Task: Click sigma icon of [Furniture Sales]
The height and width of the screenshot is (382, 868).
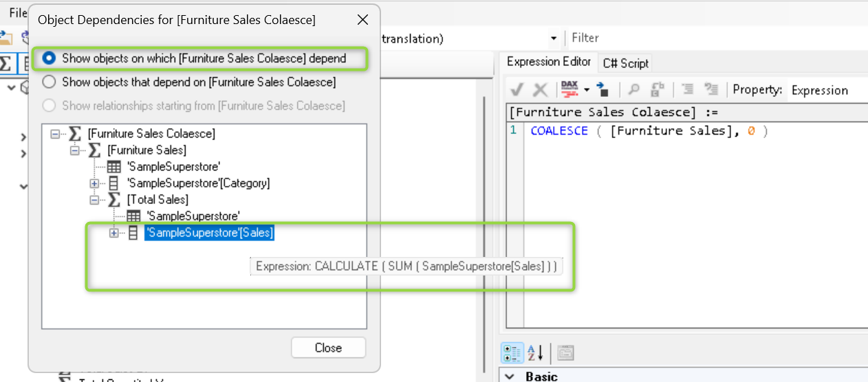Action: click(94, 150)
